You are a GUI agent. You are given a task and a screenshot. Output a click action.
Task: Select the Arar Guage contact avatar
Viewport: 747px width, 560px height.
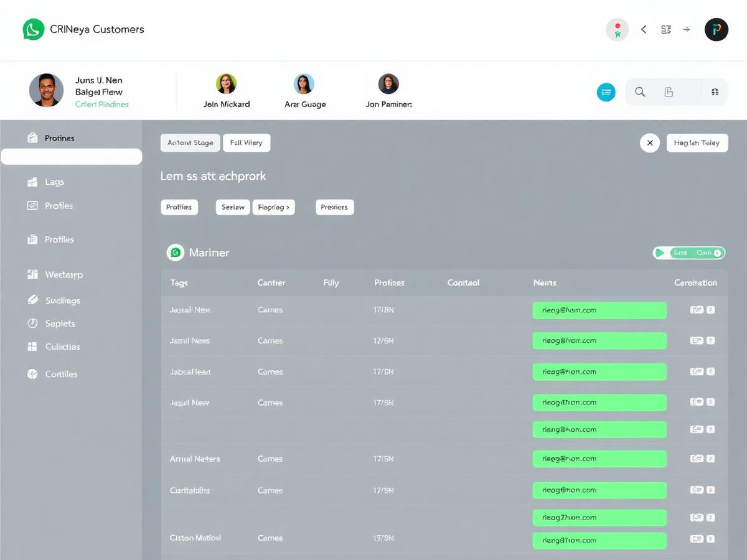coord(304,83)
